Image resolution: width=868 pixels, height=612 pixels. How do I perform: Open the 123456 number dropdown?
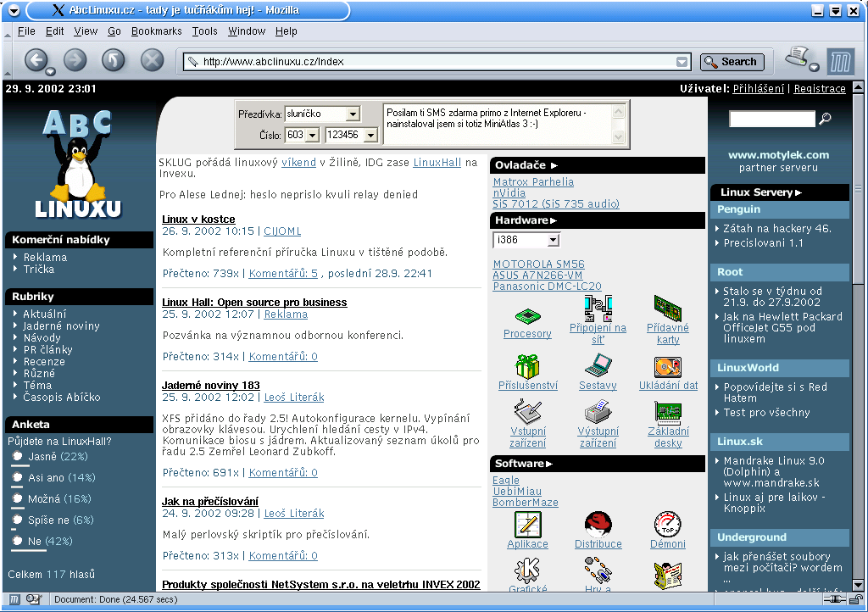pyautogui.click(x=370, y=135)
